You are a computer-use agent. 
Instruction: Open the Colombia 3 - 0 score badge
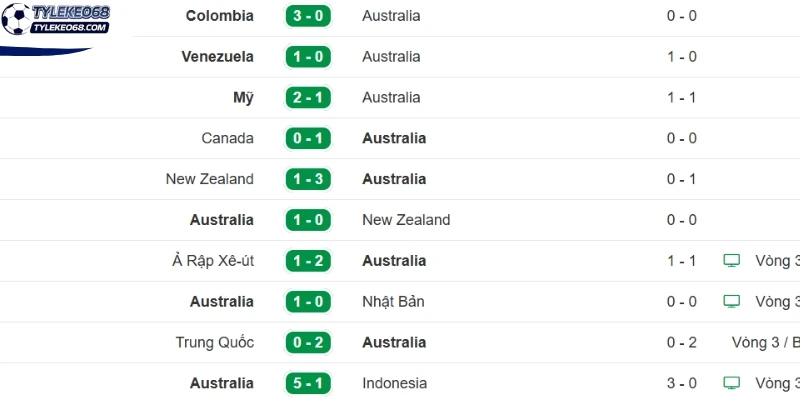click(308, 16)
